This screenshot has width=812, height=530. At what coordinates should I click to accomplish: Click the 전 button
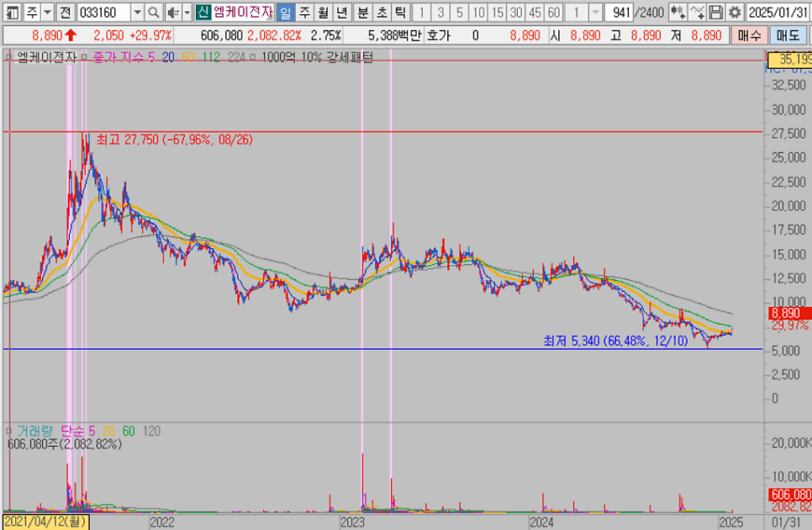tap(65, 12)
